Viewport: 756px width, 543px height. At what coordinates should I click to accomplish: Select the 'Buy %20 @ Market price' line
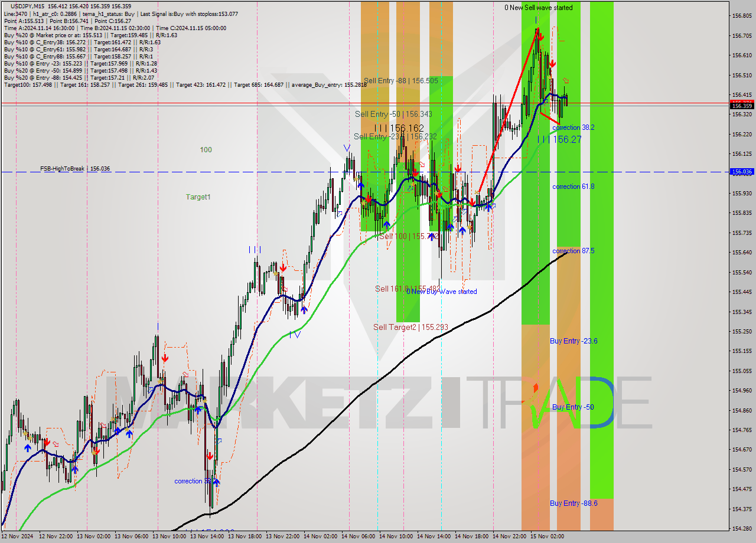(x=90, y=35)
